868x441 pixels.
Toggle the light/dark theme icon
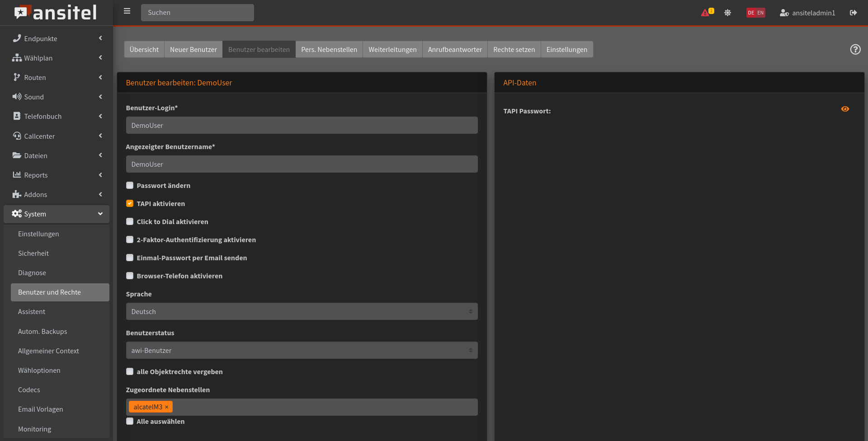(x=727, y=13)
